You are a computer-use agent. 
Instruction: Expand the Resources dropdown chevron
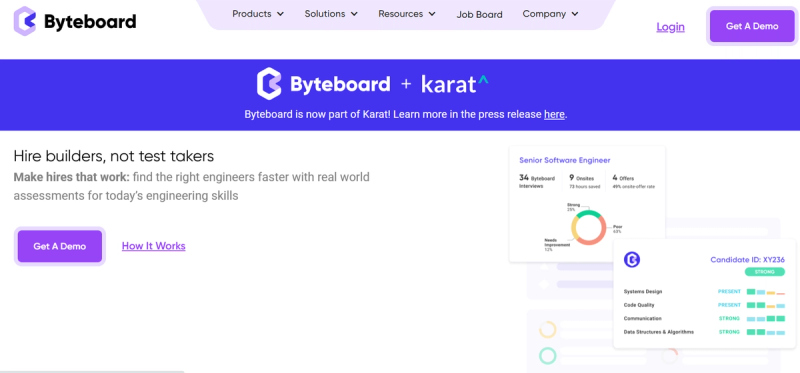(432, 14)
